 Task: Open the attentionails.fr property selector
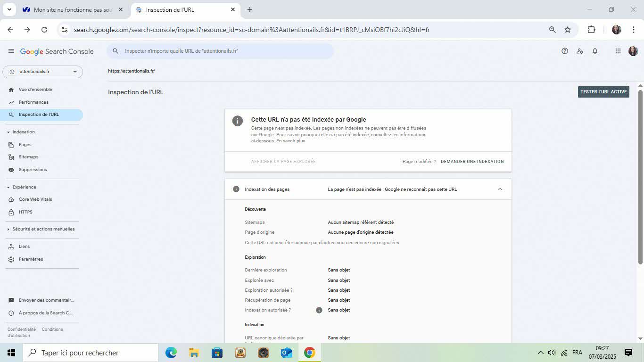point(43,72)
